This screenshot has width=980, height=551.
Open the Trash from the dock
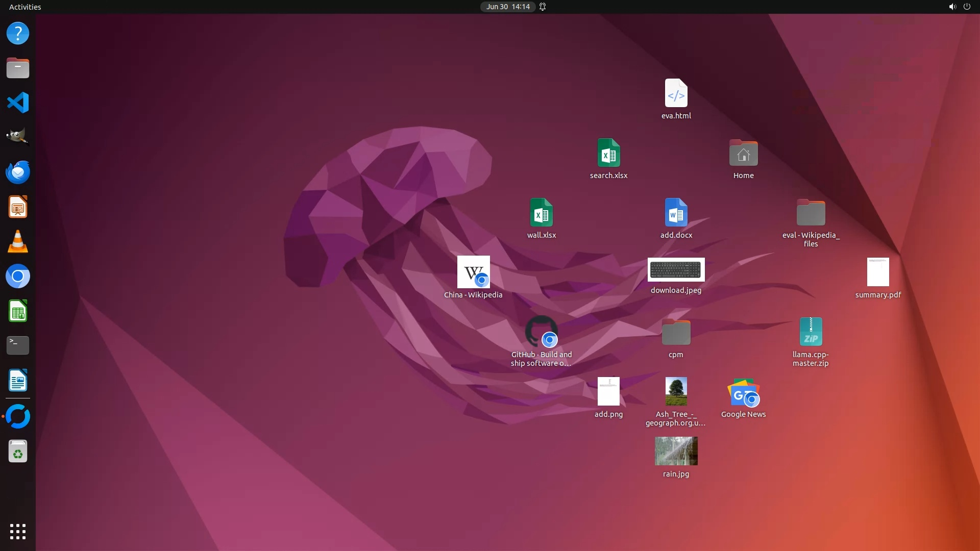[x=18, y=452]
